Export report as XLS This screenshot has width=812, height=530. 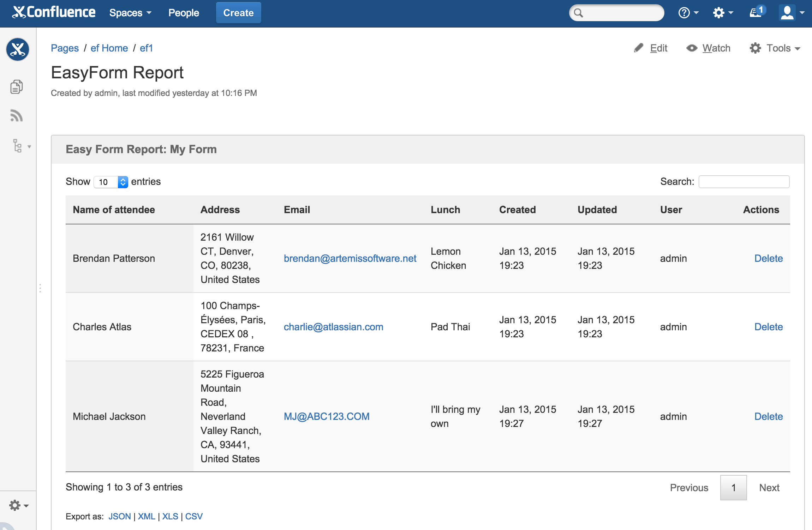pos(170,516)
